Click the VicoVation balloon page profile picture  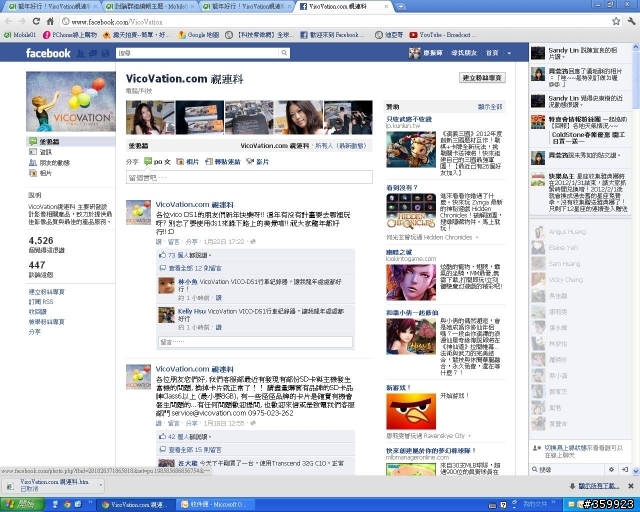pyautogui.click(x=71, y=101)
